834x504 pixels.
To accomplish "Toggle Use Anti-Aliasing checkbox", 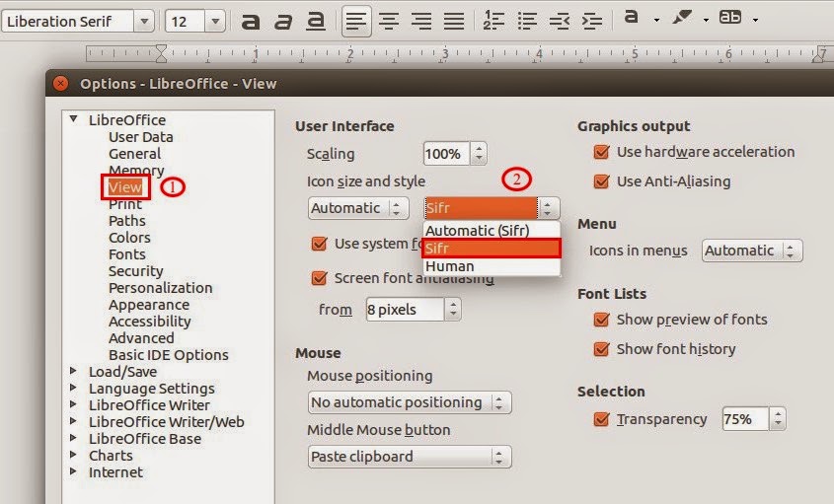I will 601,181.
